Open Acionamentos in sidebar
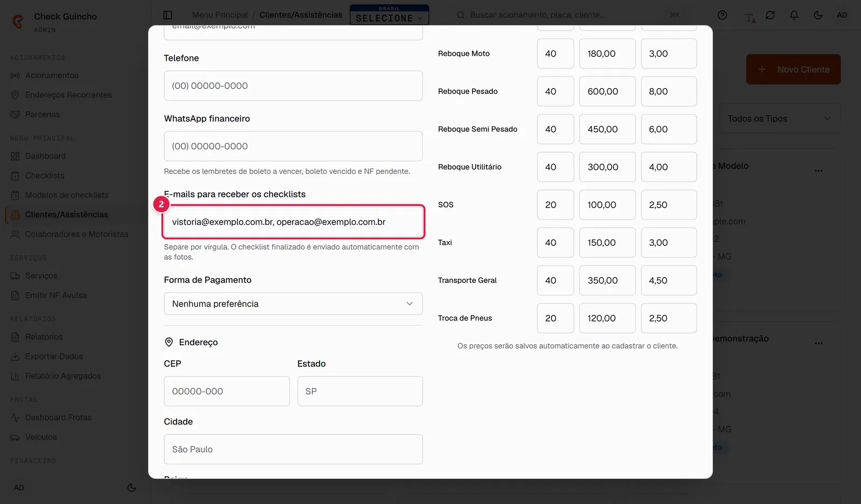861x504 pixels. (x=52, y=75)
